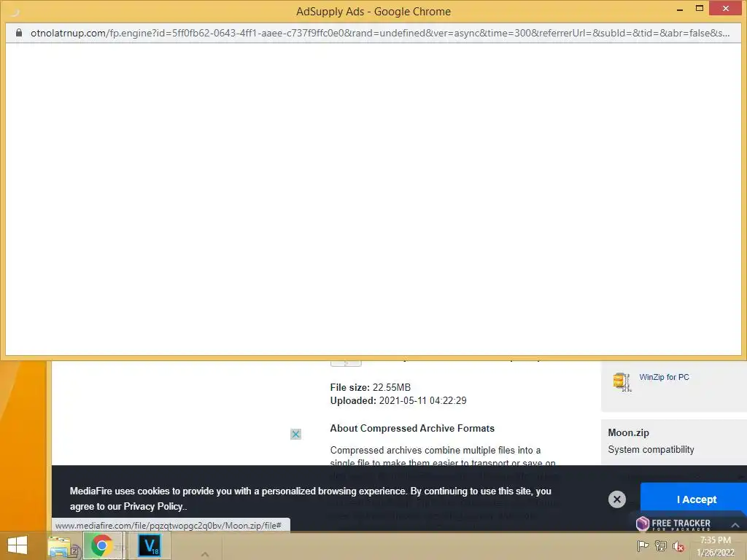Maximize the AdSupply Ads popup window

pos(700,8)
